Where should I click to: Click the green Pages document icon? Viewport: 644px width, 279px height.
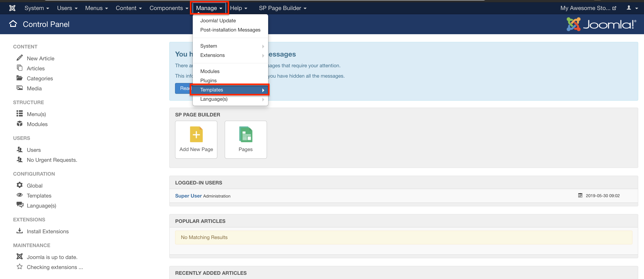pos(246,134)
